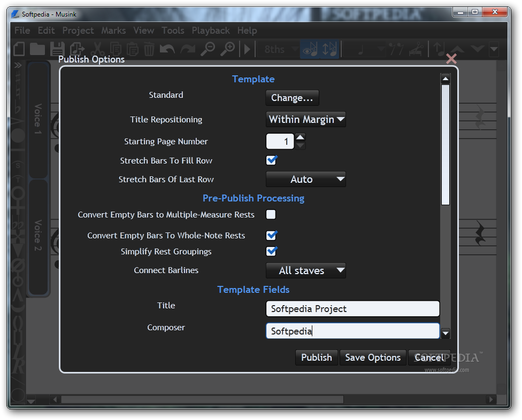Image resolution: width=522 pixels, height=420 pixels.
Task: Click the Zoom in magnifier icon
Action: (228, 49)
